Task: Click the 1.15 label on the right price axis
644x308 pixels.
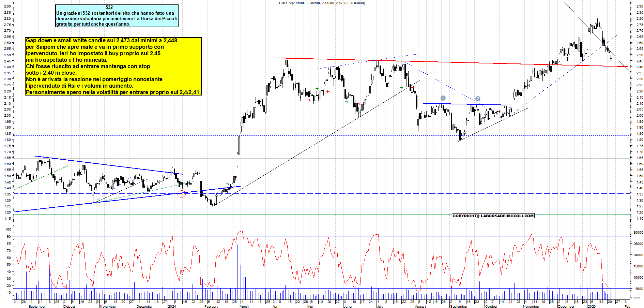Action: 639,218
